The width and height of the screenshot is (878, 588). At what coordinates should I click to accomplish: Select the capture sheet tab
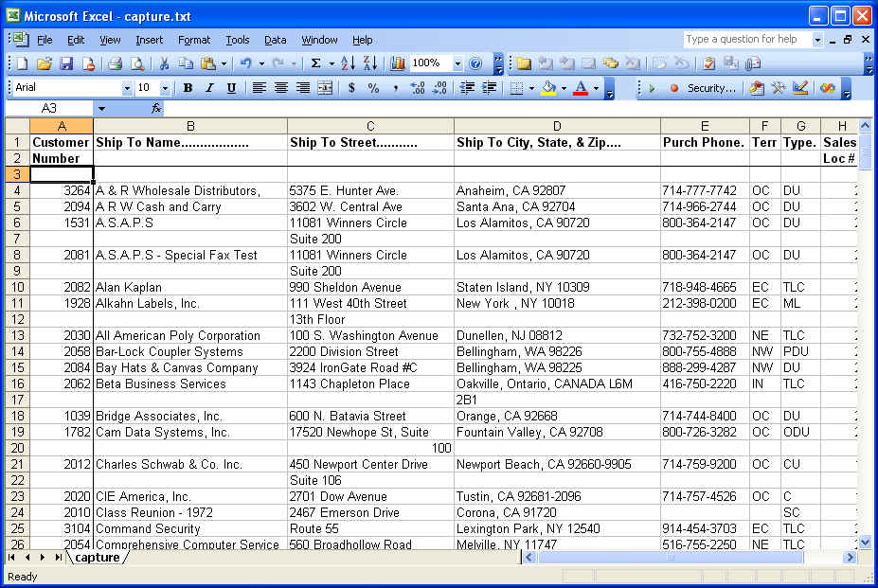(x=98, y=558)
